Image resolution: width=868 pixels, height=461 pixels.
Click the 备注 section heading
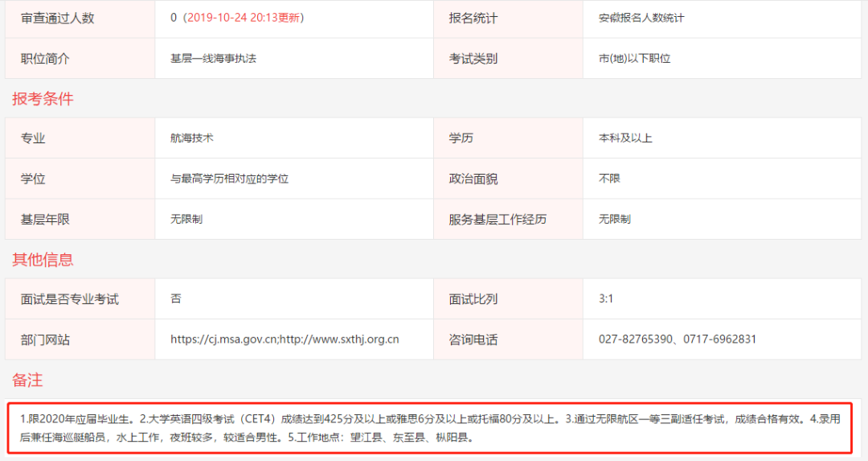coord(27,380)
